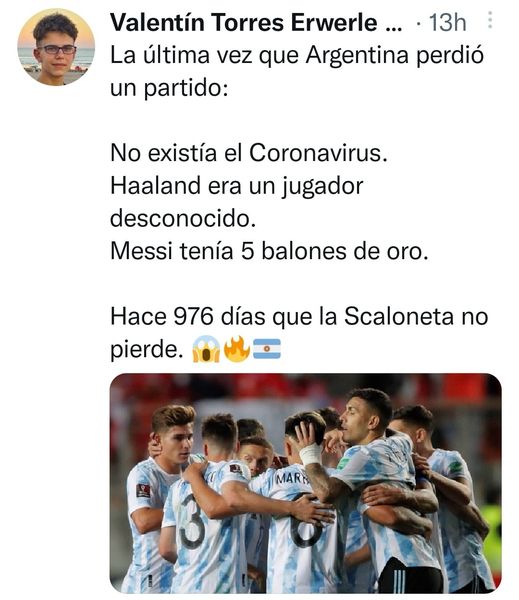This screenshot has width=519, height=600.
Task: Expand the truncated author name ellipsis
Action: tap(392, 23)
